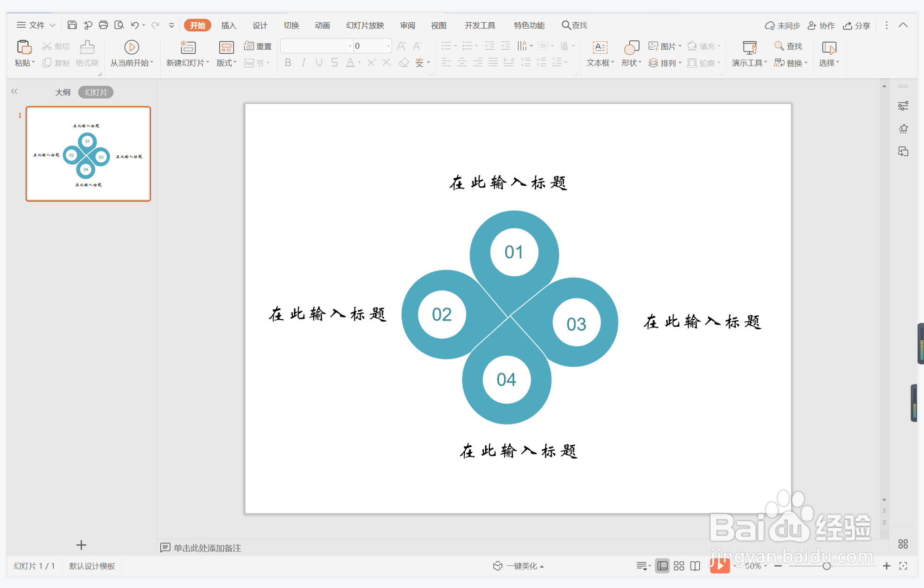This screenshot has width=924, height=588.
Task: Click the Redo arrow icon
Action: tap(155, 25)
